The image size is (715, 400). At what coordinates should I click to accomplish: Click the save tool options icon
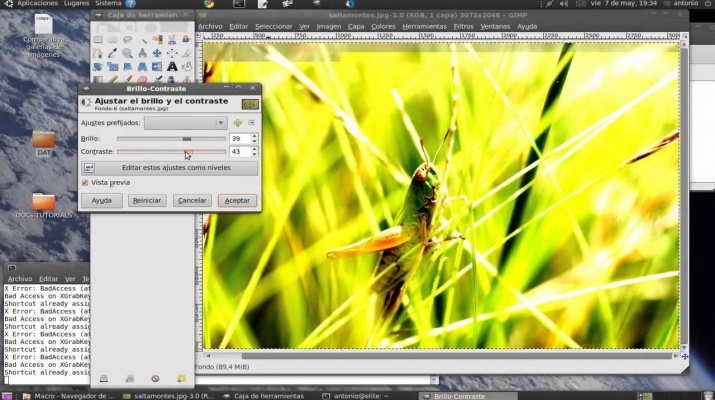pos(103,378)
